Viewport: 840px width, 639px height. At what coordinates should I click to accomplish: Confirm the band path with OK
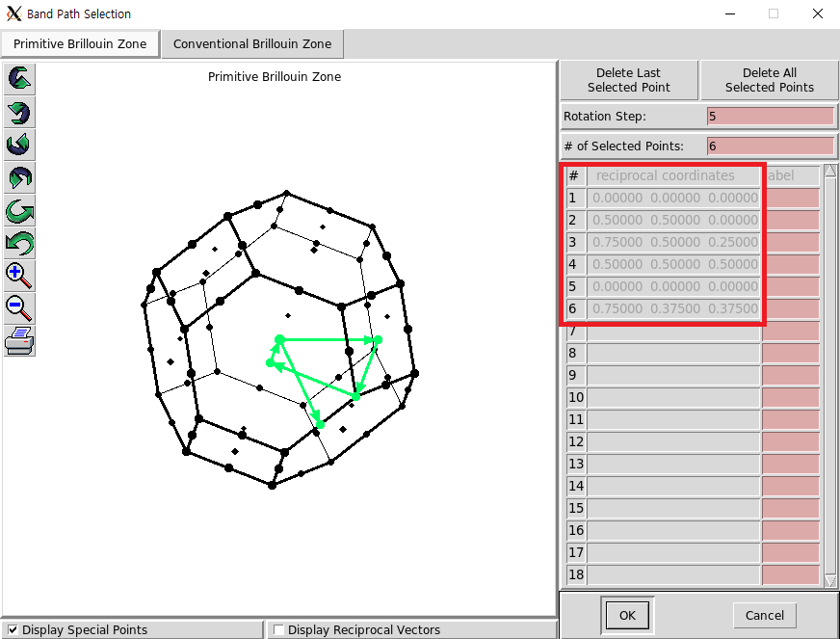pyautogui.click(x=627, y=615)
